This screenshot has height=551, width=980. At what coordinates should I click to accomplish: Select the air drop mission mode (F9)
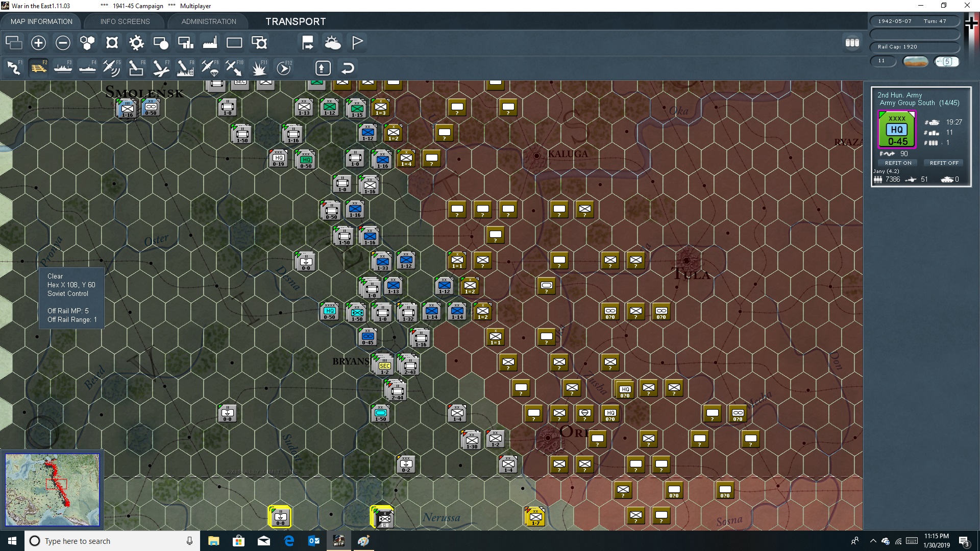coord(210,67)
